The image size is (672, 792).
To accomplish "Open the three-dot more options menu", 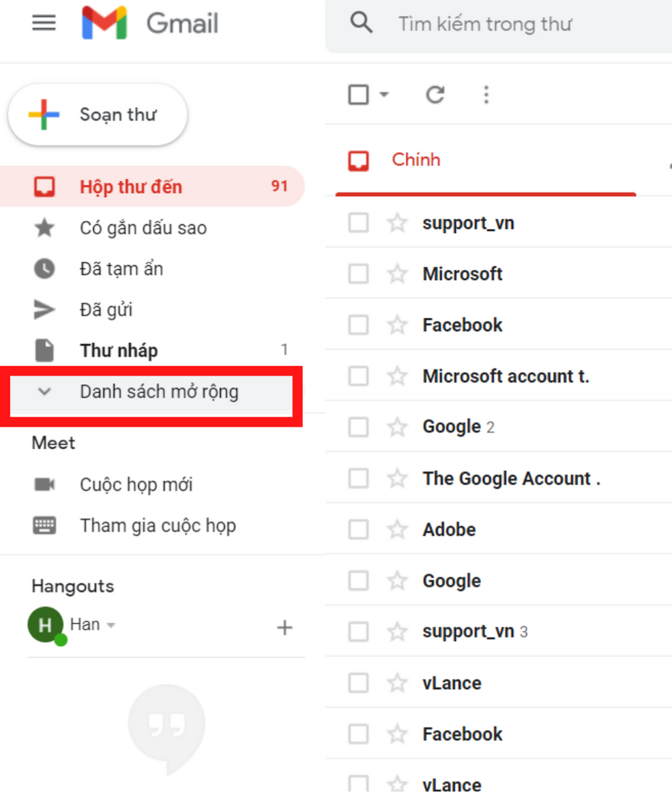I will 486,94.
